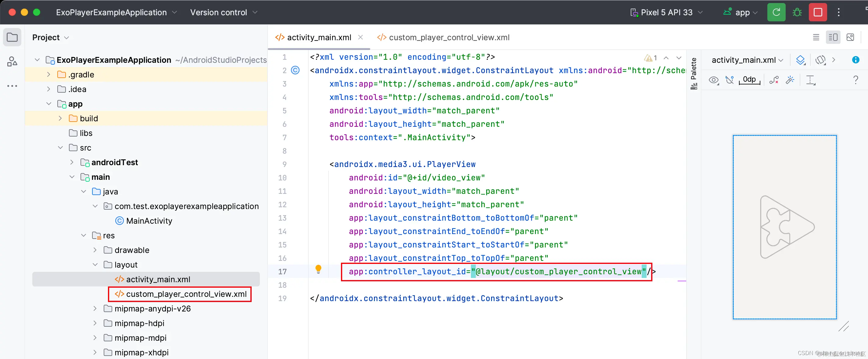Open the Resource Manager sidebar icon
Image resolution: width=868 pixels, height=359 pixels.
pyautogui.click(x=12, y=61)
